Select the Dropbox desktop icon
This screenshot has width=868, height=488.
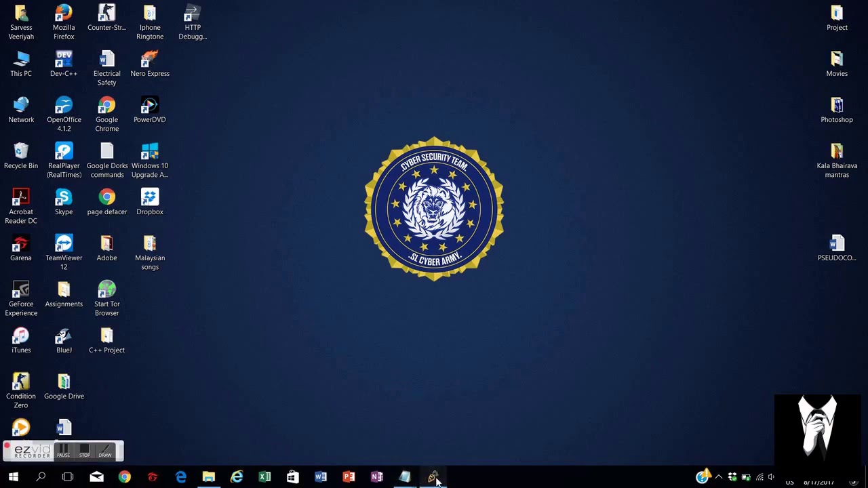pyautogui.click(x=150, y=202)
